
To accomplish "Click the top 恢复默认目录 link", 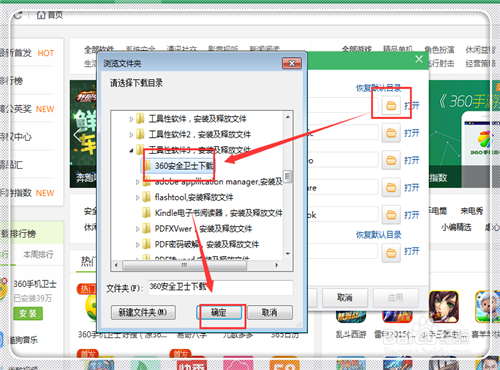I will (x=379, y=88).
